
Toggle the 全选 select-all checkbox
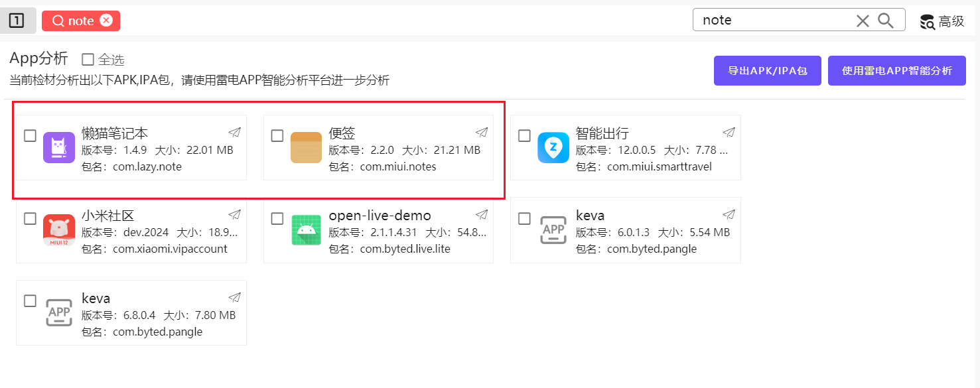click(88, 60)
